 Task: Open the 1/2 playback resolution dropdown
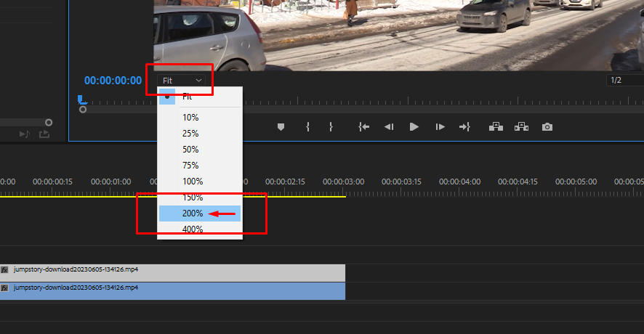coord(625,81)
